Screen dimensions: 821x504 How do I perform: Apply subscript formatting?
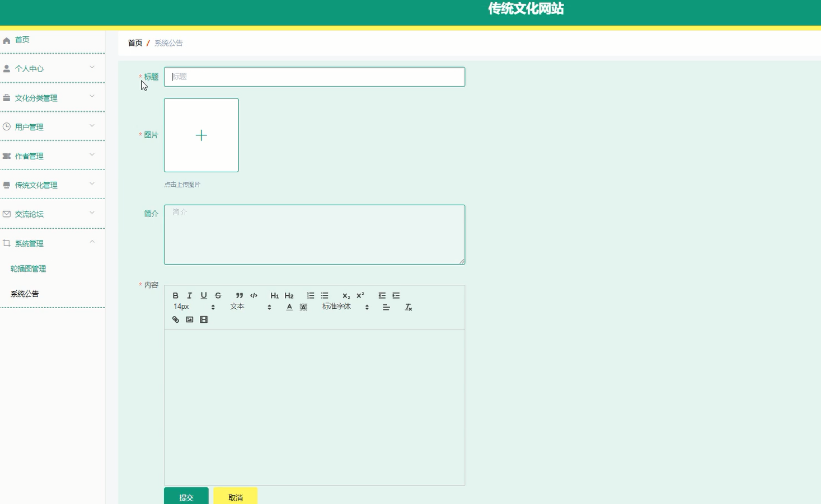[x=346, y=295]
